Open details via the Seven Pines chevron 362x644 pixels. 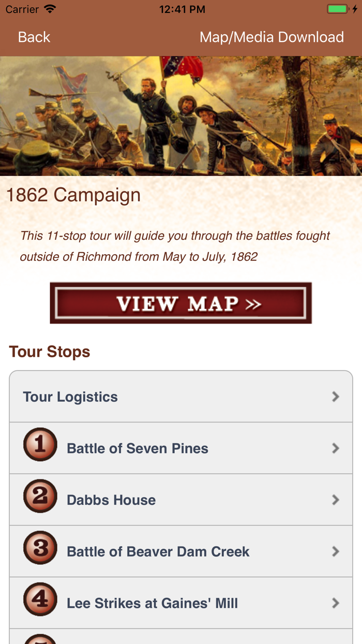click(x=336, y=448)
